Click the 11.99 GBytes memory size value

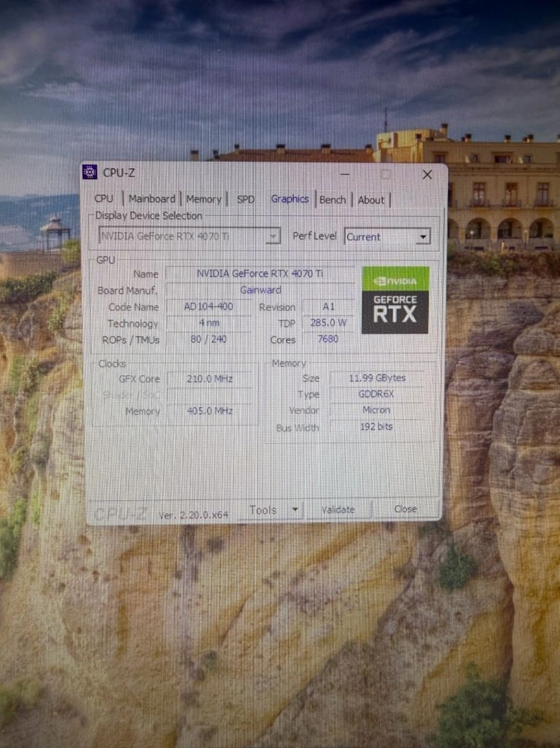tap(377, 378)
